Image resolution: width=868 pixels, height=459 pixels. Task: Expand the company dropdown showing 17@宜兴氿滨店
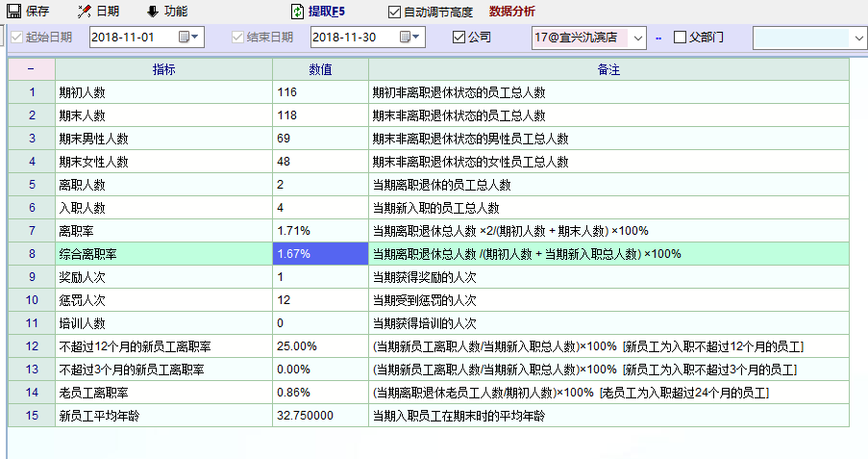[638, 38]
